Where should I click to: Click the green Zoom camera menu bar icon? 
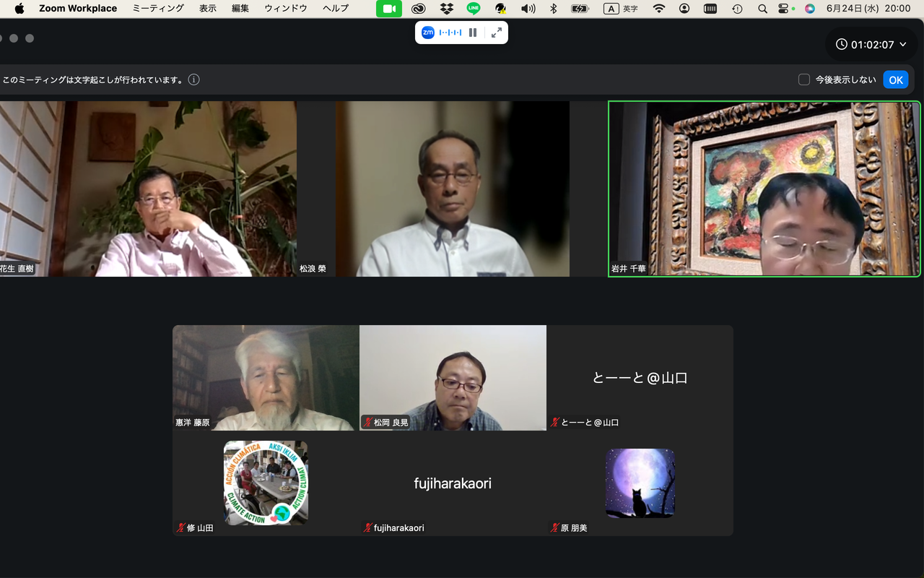pyautogui.click(x=389, y=9)
